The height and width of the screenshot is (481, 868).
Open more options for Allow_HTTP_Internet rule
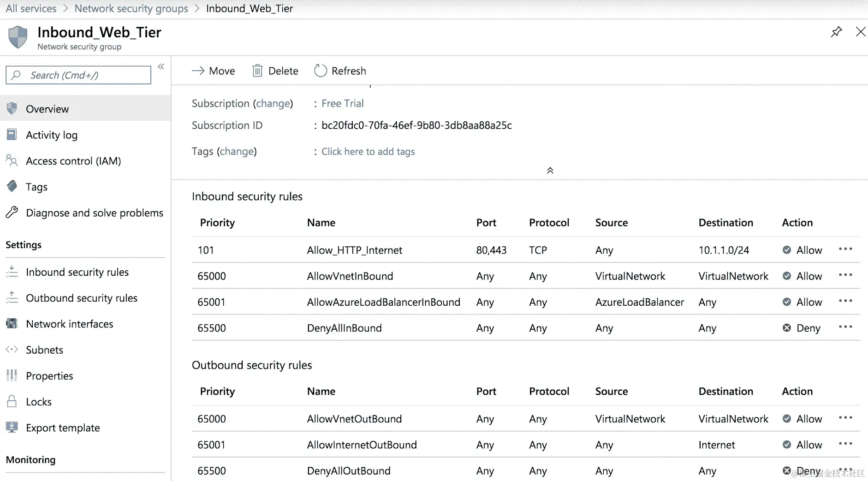click(845, 249)
